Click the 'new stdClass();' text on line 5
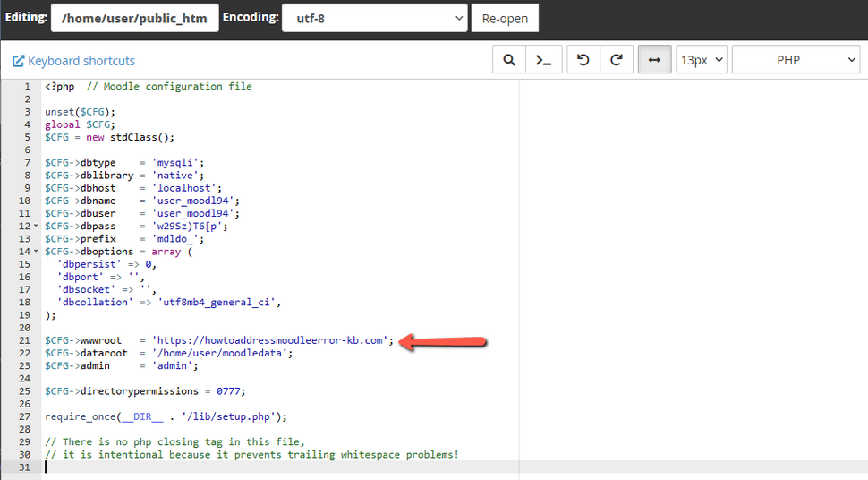Screen dimensions: 868x480 pyautogui.click(x=130, y=137)
